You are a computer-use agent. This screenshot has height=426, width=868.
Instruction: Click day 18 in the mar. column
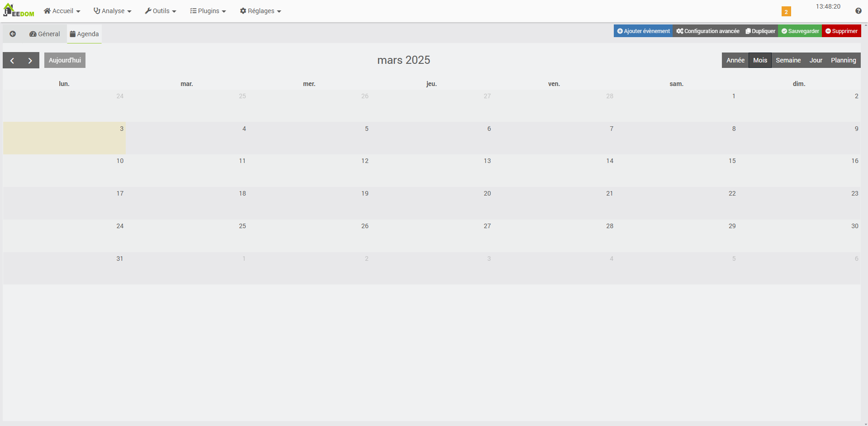pyautogui.click(x=187, y=203)
